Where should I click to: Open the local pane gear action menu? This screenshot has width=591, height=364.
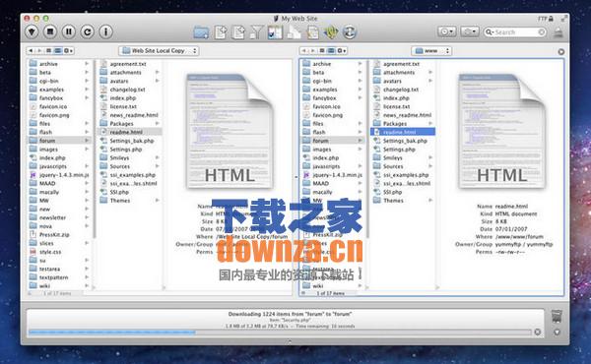pos(68,50)
